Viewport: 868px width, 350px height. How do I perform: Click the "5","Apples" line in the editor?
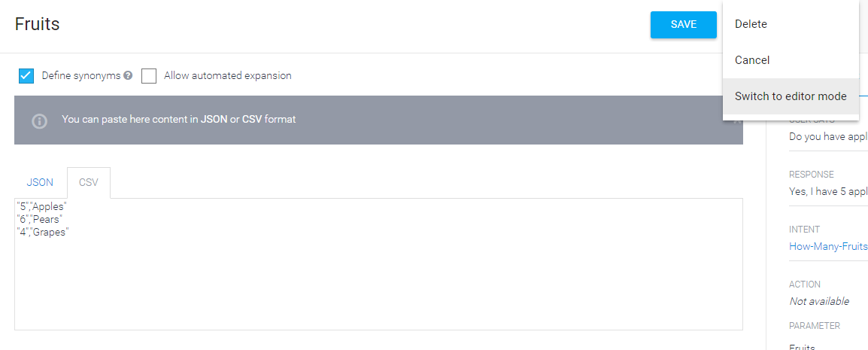tap(42, 205)
